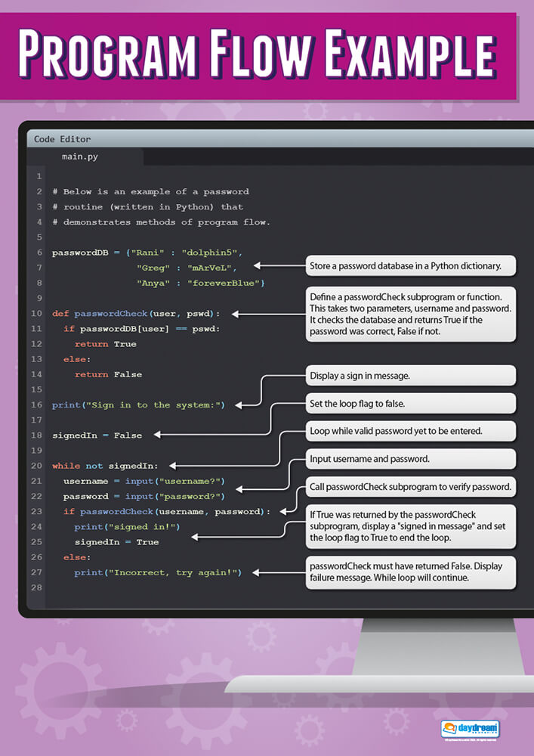Image resolution: width=534 pixels, height=756 pixels.
Task: Click the 'return False' statement
Action: pyautogui.click(x=108, y=374)
